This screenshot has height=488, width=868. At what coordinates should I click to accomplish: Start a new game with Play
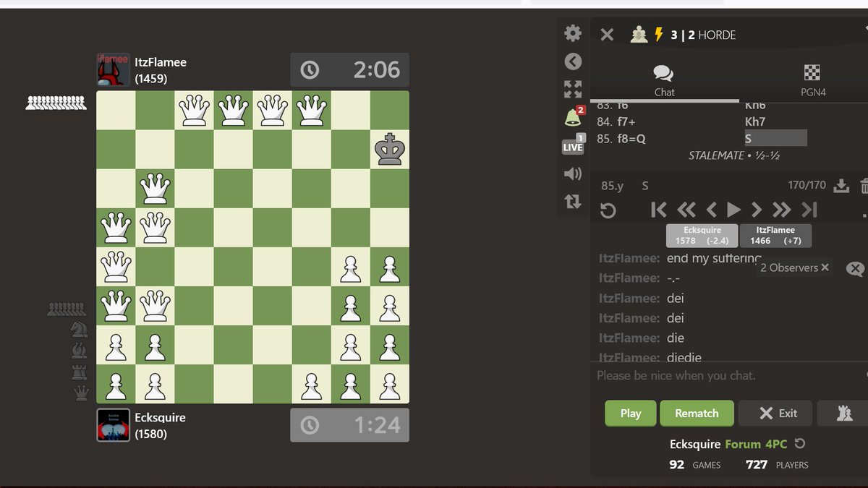point(631,414)
